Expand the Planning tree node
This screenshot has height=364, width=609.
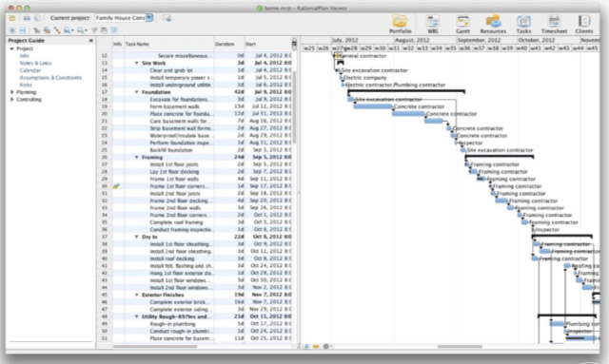coord(12,92)
